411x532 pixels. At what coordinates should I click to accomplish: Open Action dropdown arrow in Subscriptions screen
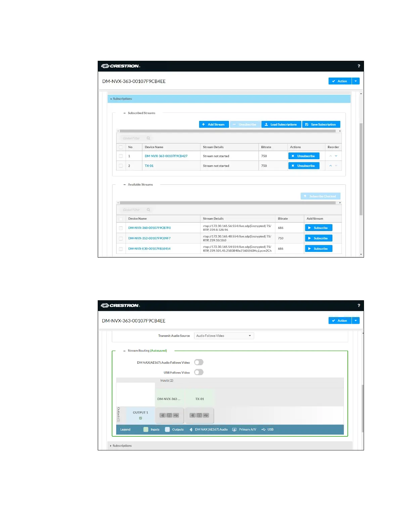[356, 81]
